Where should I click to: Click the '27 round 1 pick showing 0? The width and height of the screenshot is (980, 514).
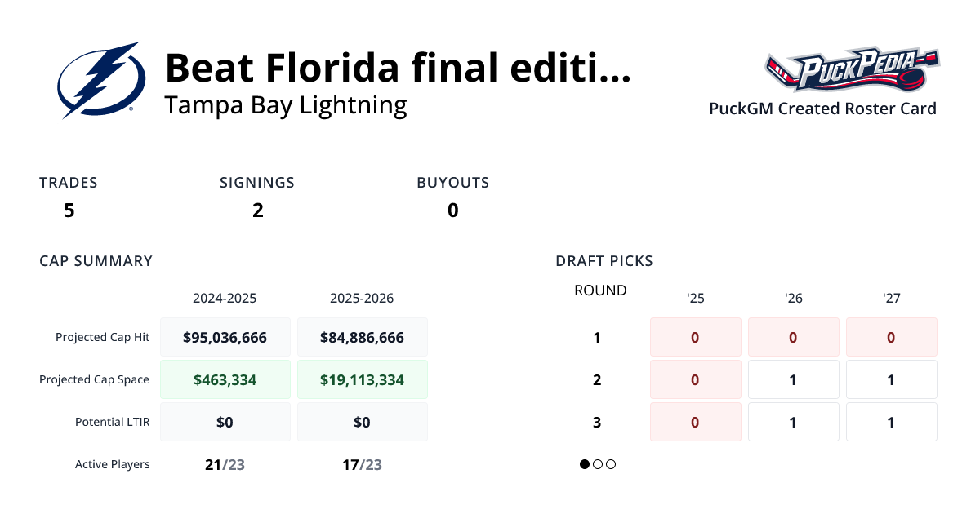pos(891,337)
